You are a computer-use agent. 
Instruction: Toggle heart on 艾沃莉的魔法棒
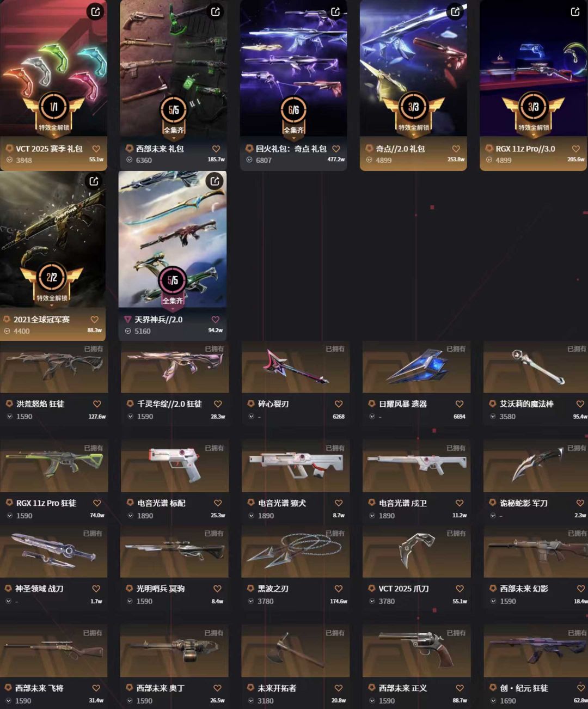(x=580, y=404)
